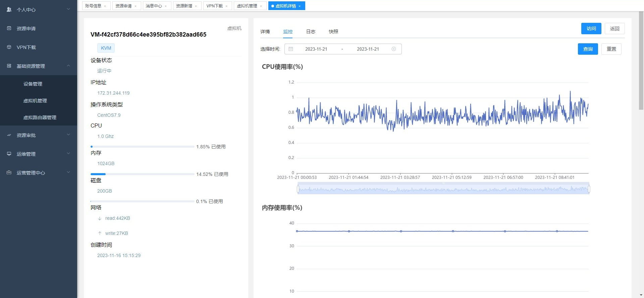644x298 pixels.
Task: Open 设备管理 submenu item
Action: point(39,84)
